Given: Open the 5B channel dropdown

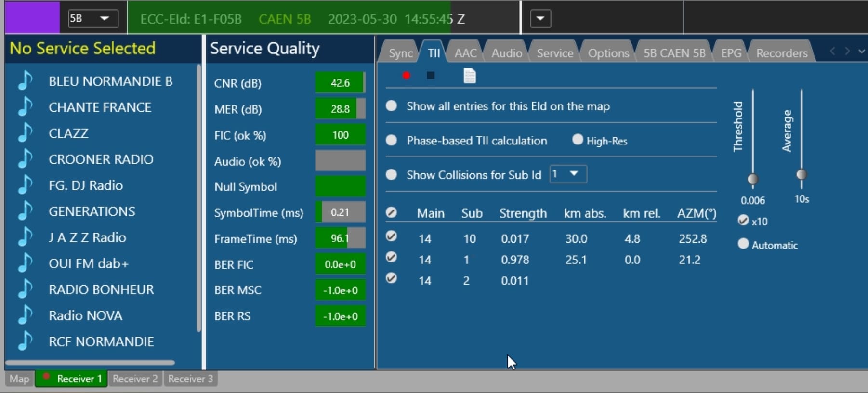Looking at the screenshot, I should (93, 19).
